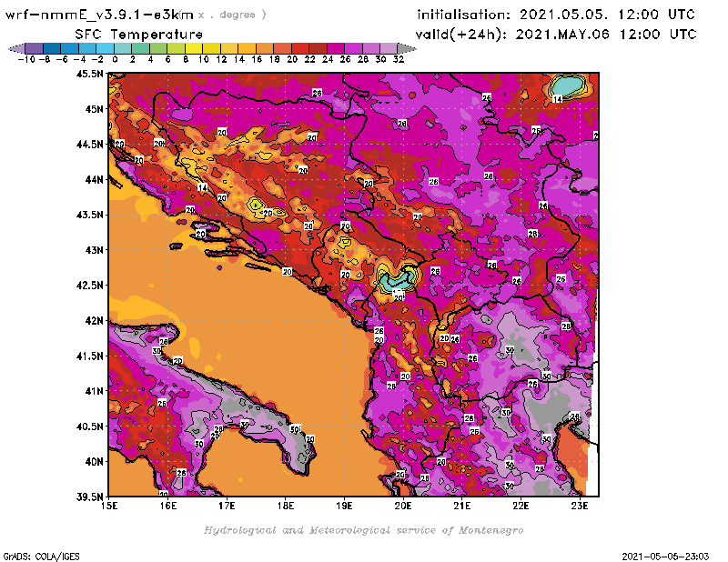The height and width of the screenshot is (562, 728).
Task: Click the 44N latitude label
Action: tap(94, 179)
